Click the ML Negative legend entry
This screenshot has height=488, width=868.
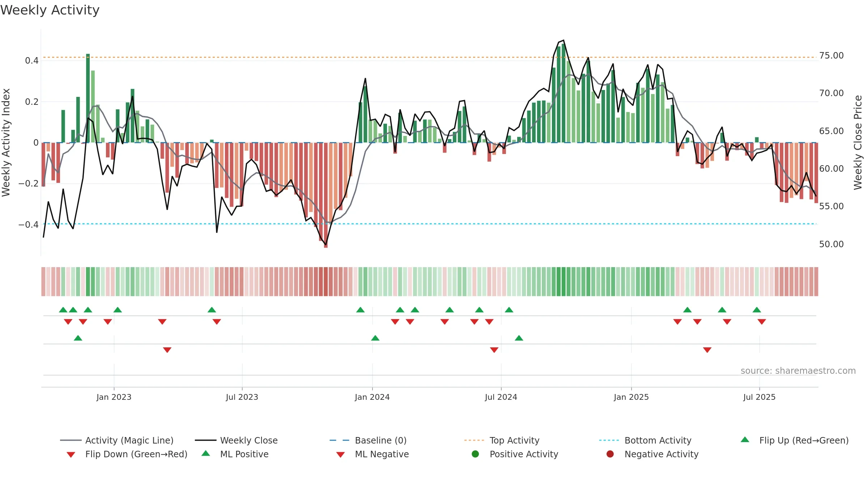point(373,454)
